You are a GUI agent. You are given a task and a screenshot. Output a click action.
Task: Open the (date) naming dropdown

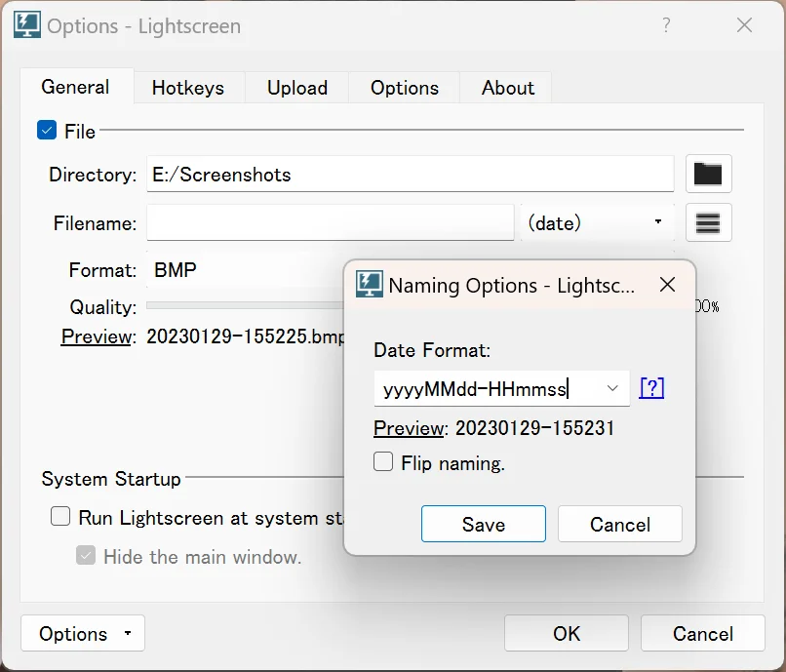(x=597, y=222)
